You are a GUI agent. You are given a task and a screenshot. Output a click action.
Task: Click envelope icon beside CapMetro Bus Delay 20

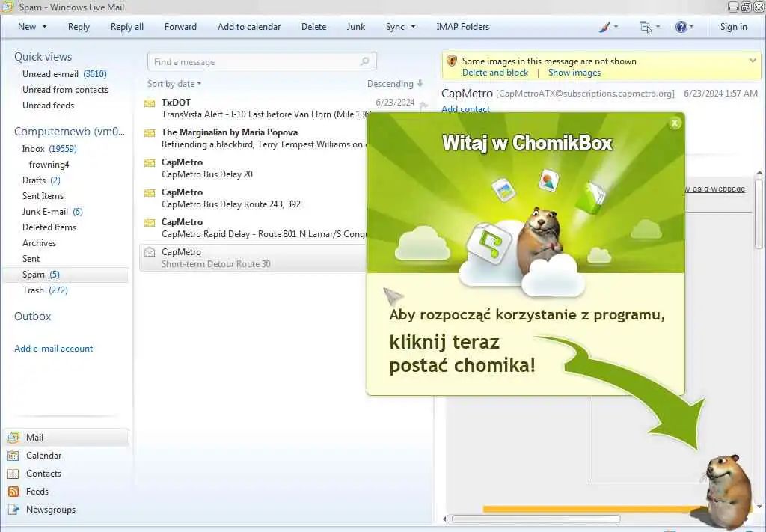(150, 162)
